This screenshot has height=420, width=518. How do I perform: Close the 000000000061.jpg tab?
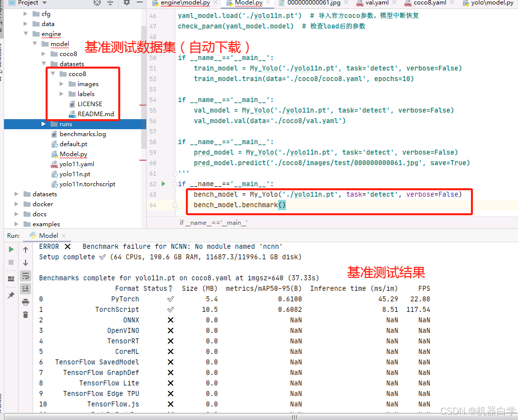[x=346, y=3]
